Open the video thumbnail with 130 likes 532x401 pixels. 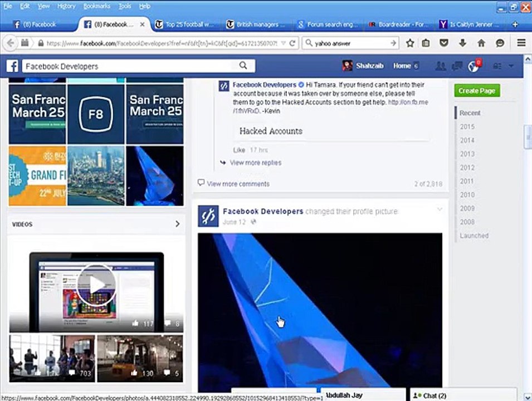(140, 358)
